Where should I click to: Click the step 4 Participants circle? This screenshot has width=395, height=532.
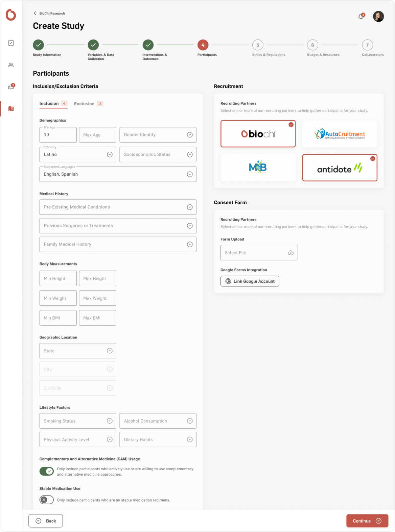click(x=203, y=45)
